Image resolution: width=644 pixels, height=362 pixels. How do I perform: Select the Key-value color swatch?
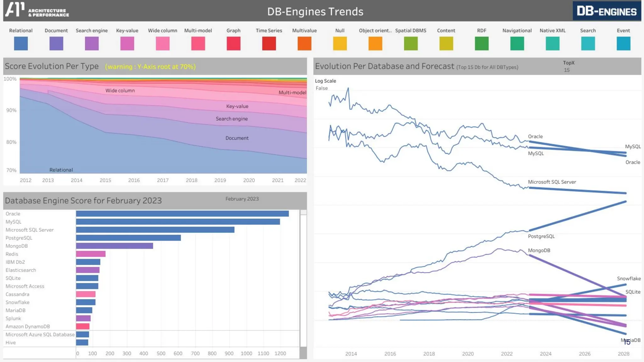click(127, 43)
